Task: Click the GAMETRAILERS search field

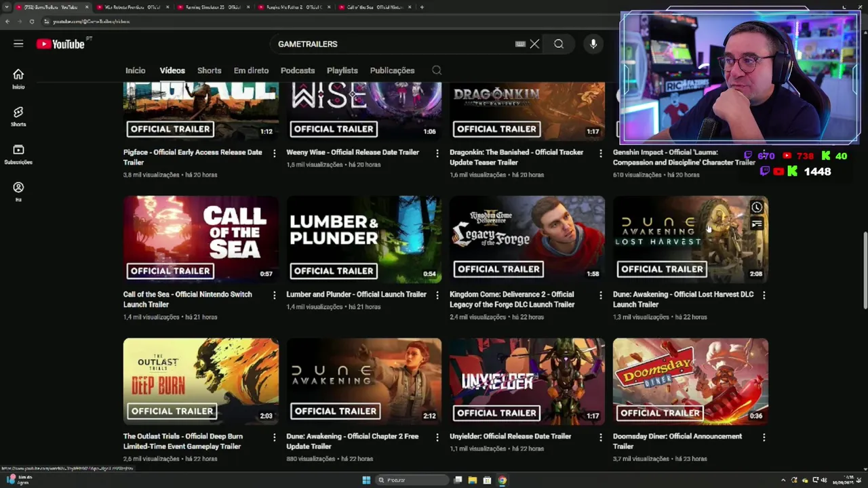Action: click(x=393, y=44)
